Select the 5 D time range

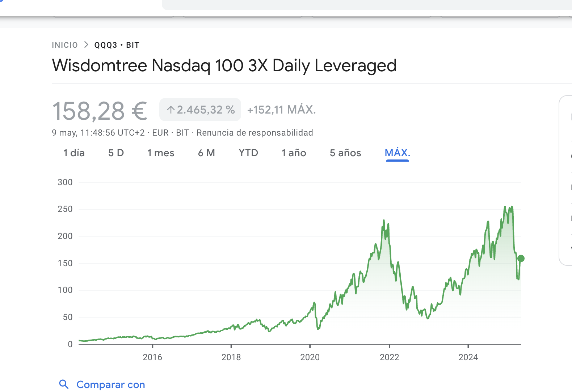click(116, 153)
